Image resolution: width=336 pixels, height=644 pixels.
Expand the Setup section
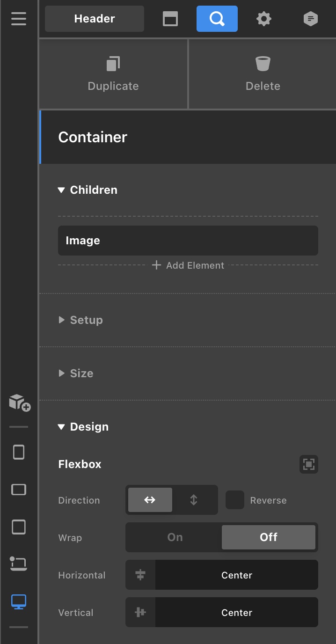[x=86, y=320]
